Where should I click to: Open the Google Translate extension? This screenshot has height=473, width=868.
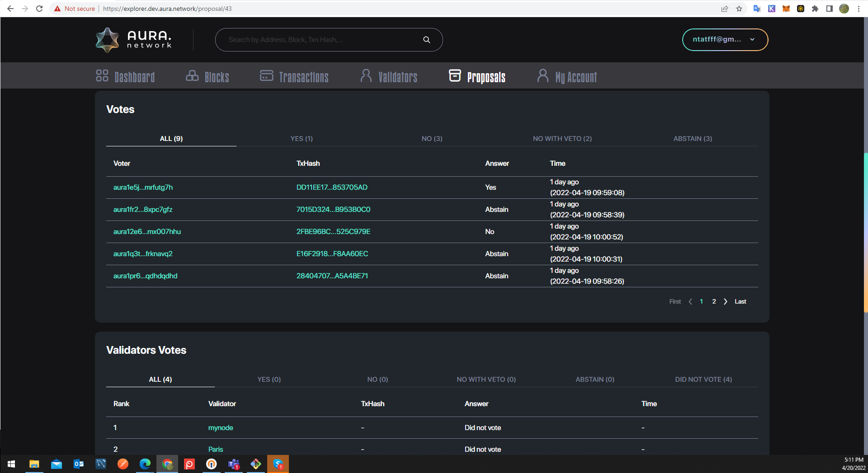pos(757,9)
